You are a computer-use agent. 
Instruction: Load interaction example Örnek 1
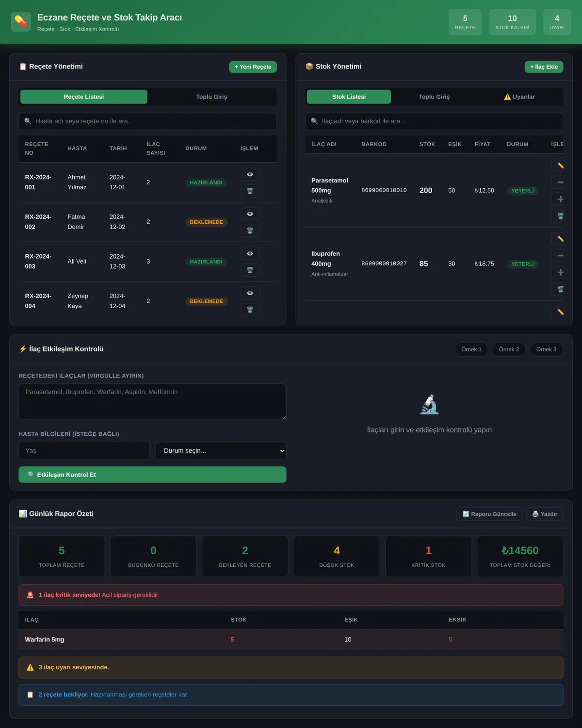471,349
